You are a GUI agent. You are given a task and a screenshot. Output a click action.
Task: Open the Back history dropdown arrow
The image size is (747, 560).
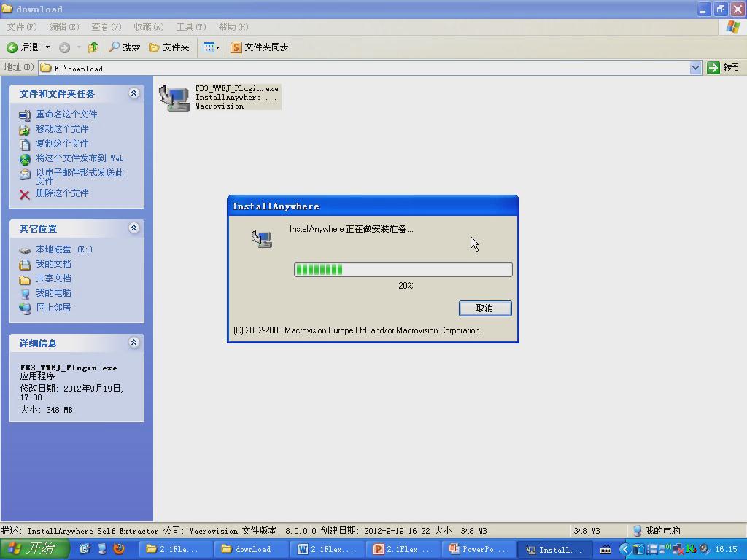pyautogui.click(x=47, y=47)
